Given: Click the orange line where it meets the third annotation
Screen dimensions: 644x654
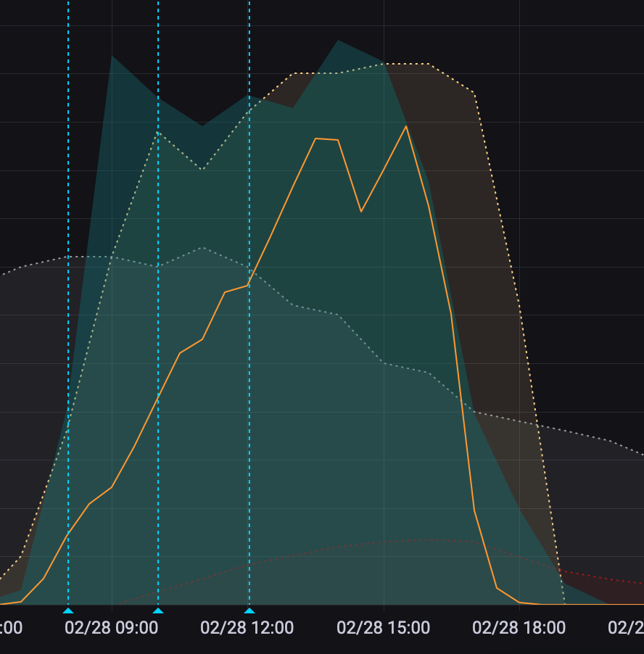Looking at the screenshot, I should pyautogui.click(x=249, y=285).
